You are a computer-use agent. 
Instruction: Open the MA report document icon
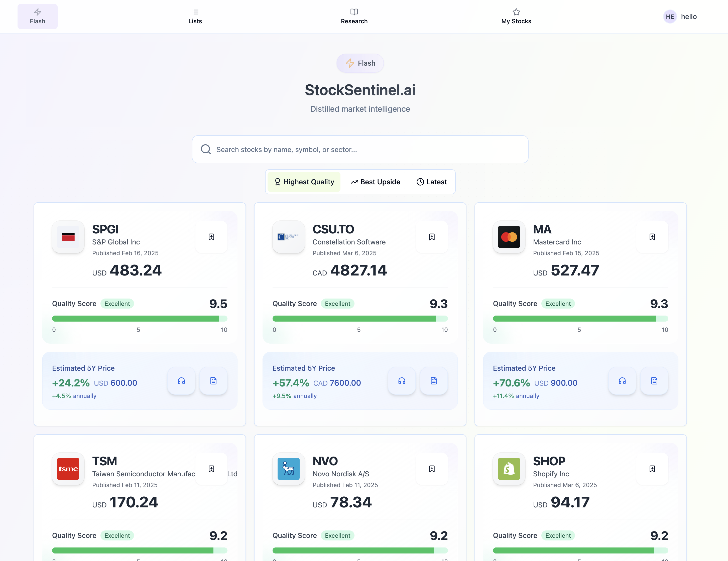[654, 381]
